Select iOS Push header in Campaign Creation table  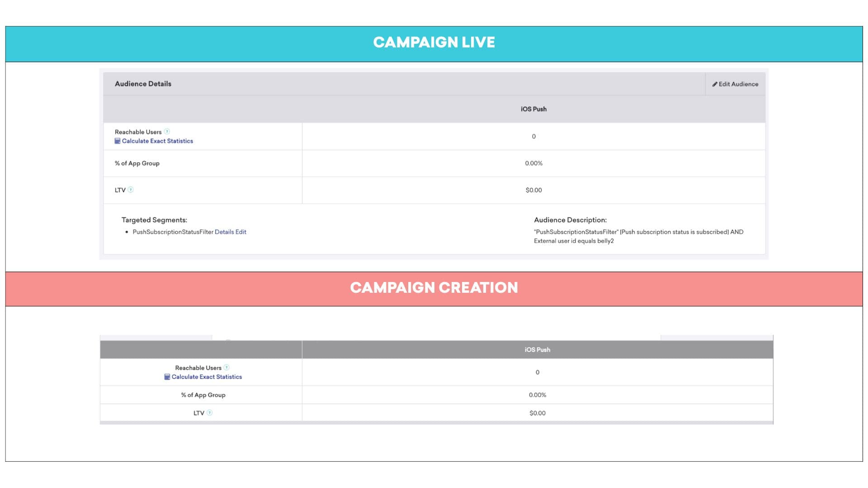[537, 350]
